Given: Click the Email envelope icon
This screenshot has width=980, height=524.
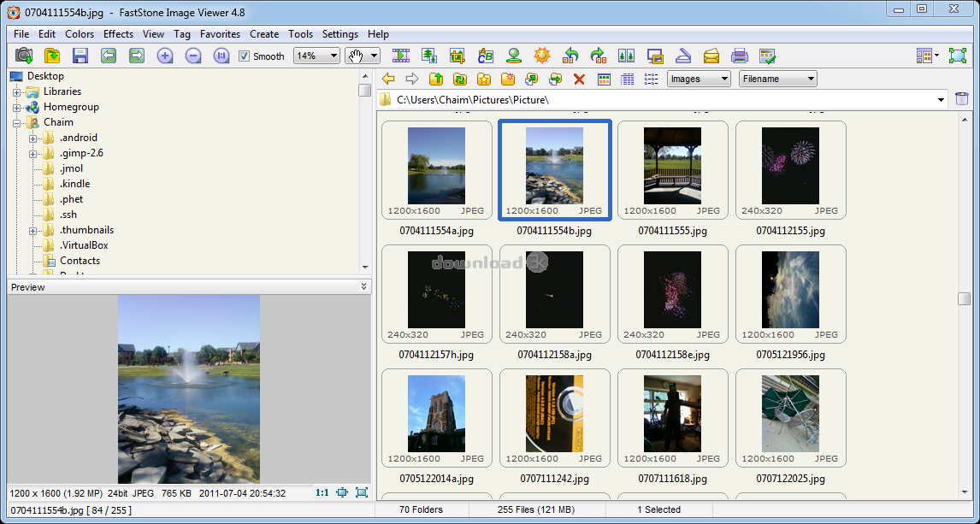Looking at the screenshot, I should tap(711, 56).
